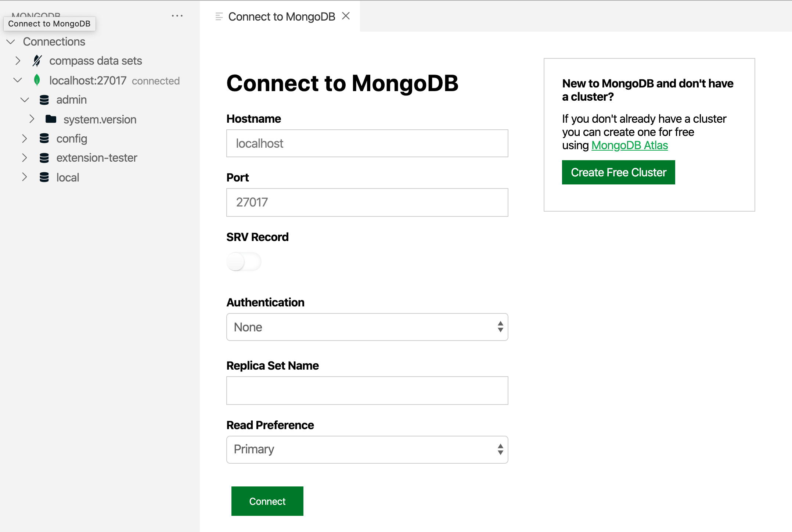This screenshot has height=532, width=792.
Task: Click the system.version collection folder icon
Action: coord(51,119)
